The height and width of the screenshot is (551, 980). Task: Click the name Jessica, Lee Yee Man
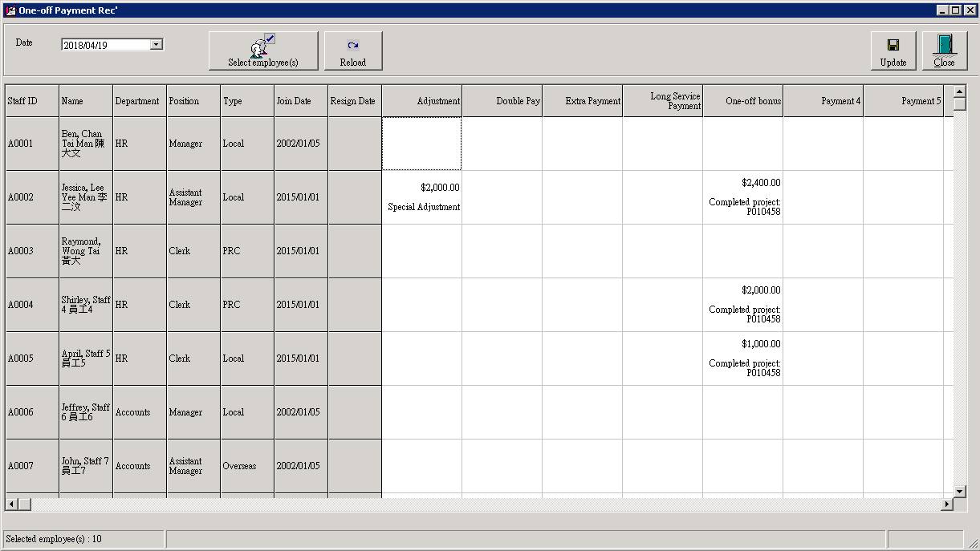(86, 197)
